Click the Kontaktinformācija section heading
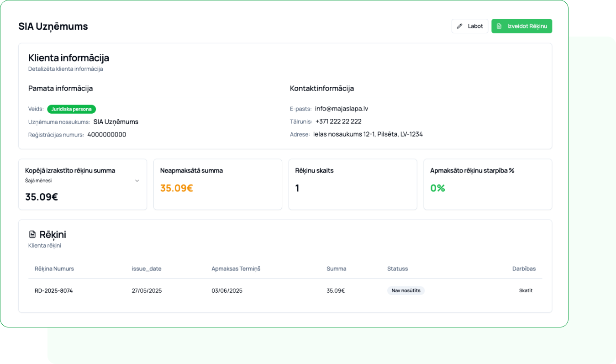Viewport: 616px width, 364px height. click(x=322, y=88)
